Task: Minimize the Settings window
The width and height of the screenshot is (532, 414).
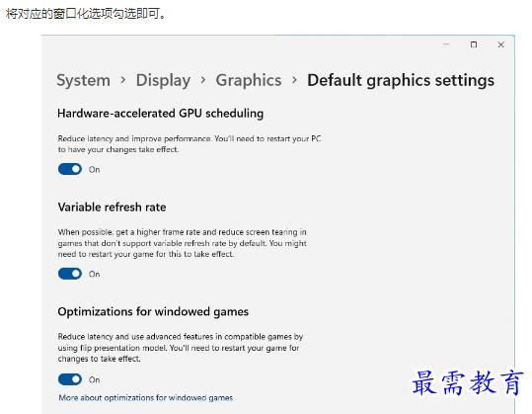Action: (446, 44)
